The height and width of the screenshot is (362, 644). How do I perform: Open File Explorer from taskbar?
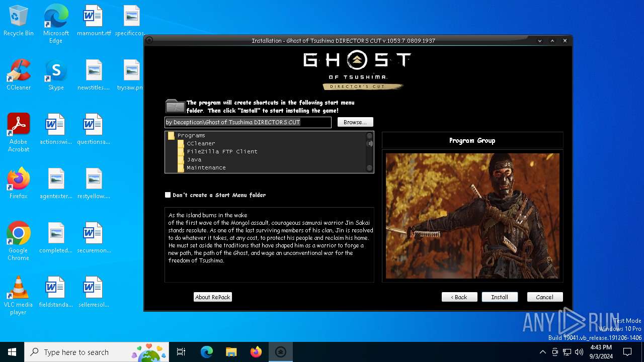[x=231, y=352]
